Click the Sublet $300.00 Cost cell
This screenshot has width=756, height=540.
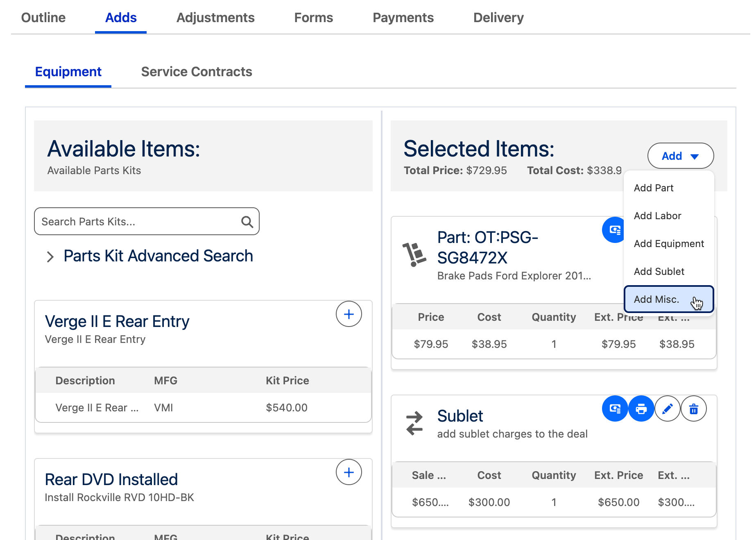(x=489, y=502)
